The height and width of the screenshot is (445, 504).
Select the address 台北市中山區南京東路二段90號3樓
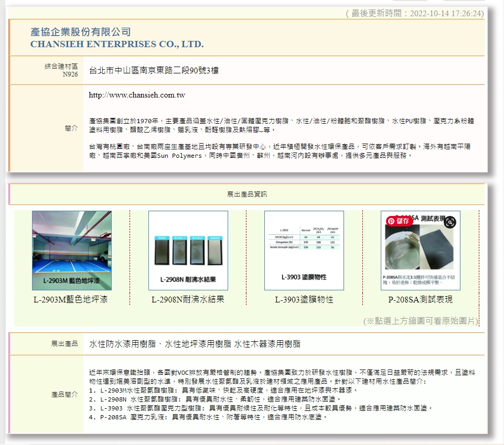(x=154, y=70)
